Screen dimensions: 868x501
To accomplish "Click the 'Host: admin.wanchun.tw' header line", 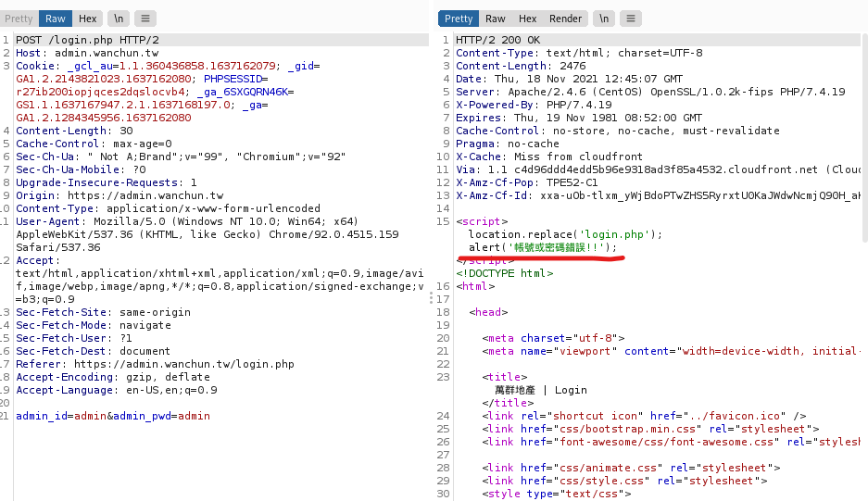I will [87, 53].
